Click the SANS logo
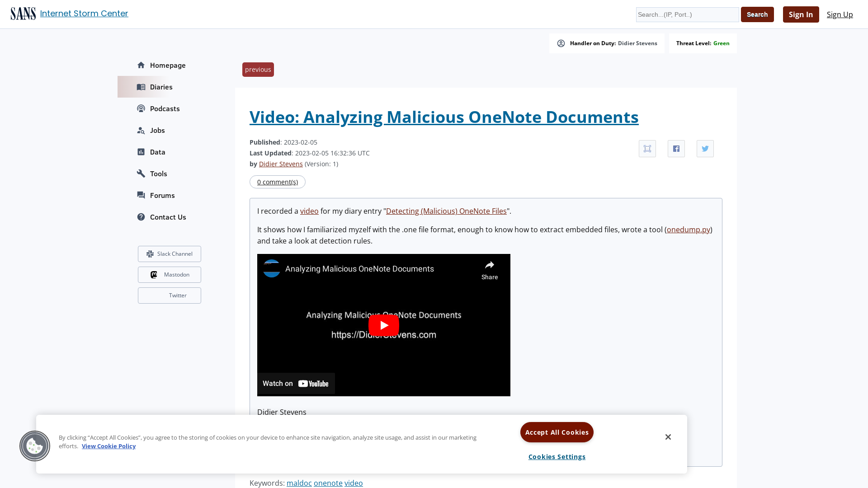 (23, 14)
